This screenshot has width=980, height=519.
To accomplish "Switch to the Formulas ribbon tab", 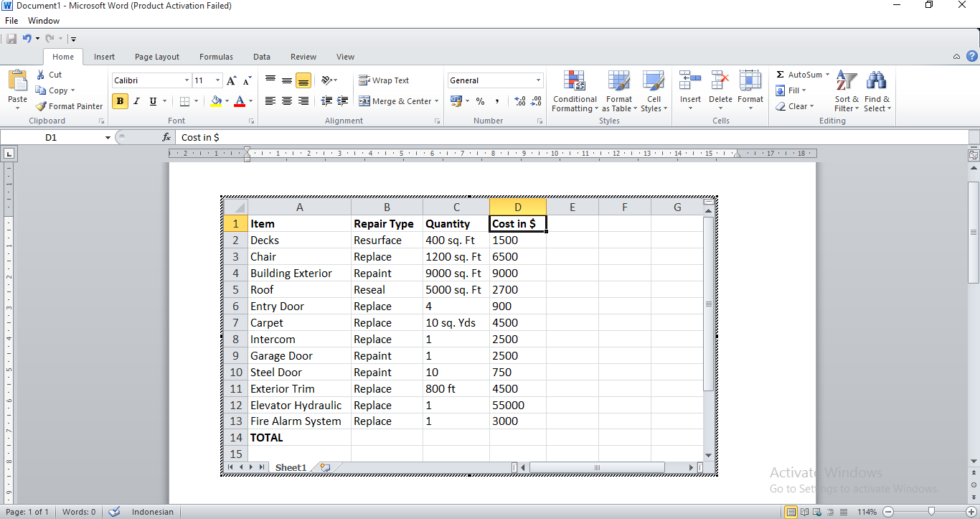I will (216, 56).
